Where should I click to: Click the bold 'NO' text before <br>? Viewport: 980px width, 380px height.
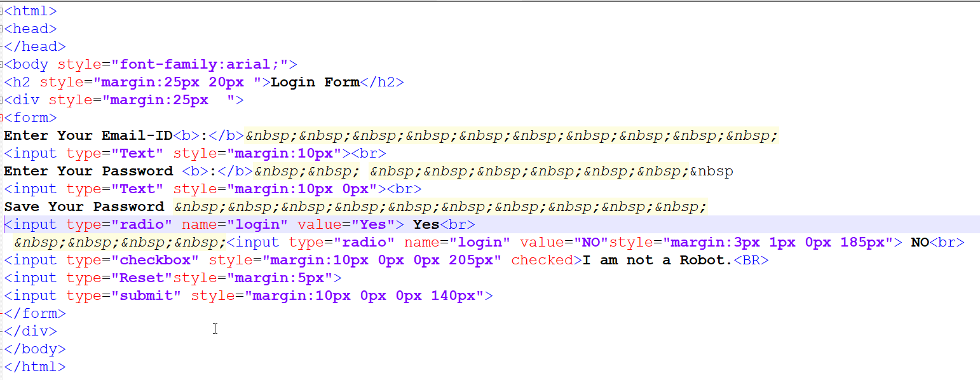[x=920, y=242]
